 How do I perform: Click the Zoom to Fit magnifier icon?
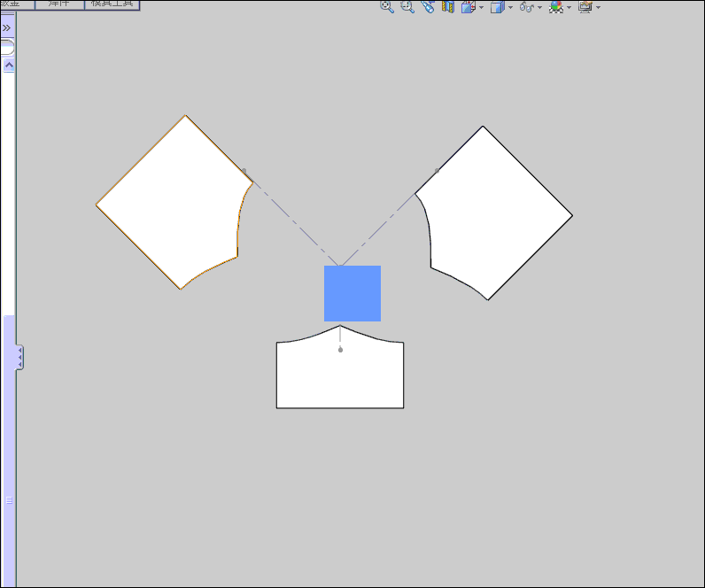tap(387, 6)
